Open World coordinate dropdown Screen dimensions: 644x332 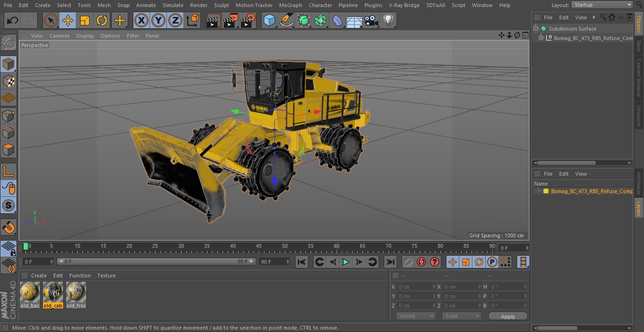pyautogui.click(x=415, y=316)
